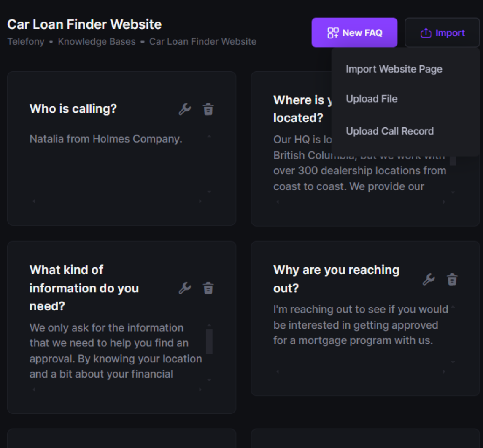This screenshot has height=448, width=483.
Task: Open Knowledge Bases breadcrumb link
Action: pyautogui.click(x=97, y=42)
